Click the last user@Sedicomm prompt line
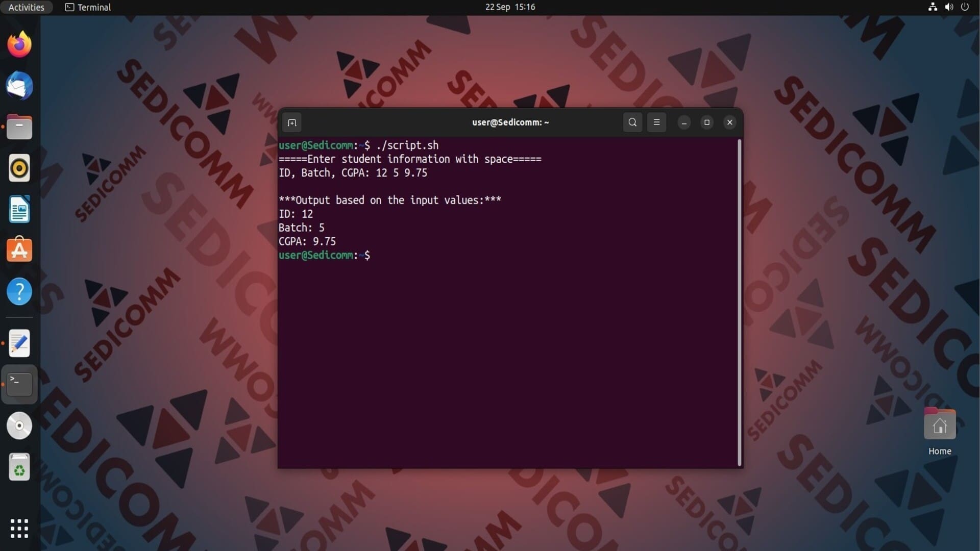The width and height of the screenshot is (980, 551). 324,256
